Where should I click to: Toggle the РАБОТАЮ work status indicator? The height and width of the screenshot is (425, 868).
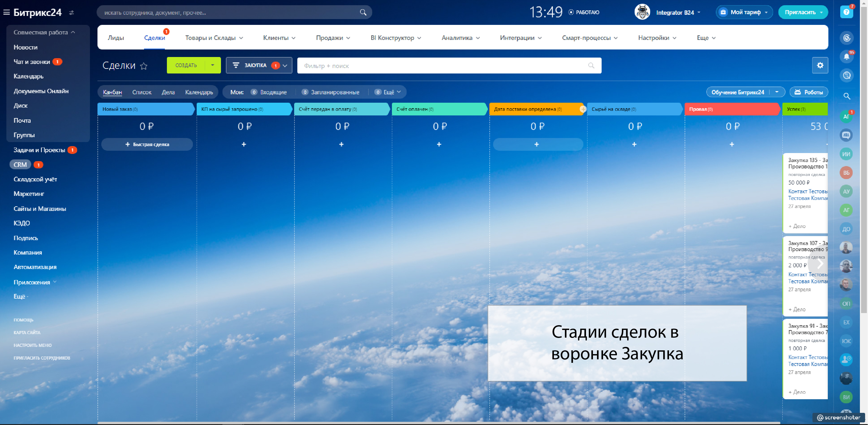[x=584, y=12]
